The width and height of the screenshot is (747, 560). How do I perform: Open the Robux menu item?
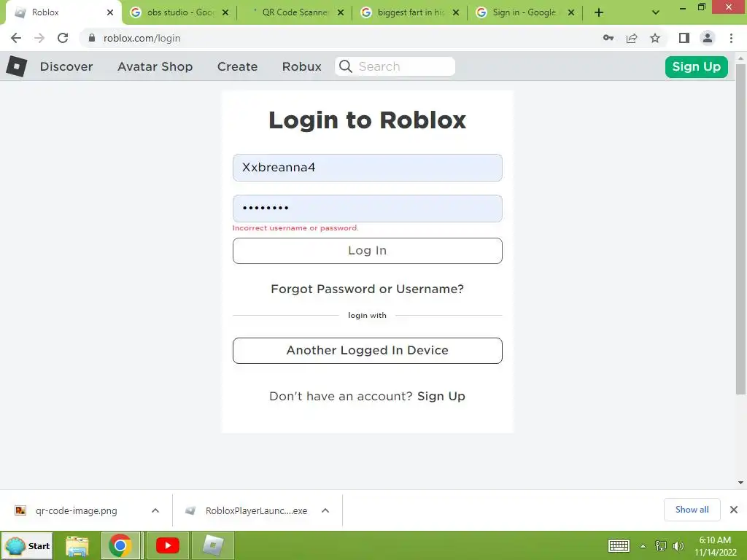[x=301, y=66]
